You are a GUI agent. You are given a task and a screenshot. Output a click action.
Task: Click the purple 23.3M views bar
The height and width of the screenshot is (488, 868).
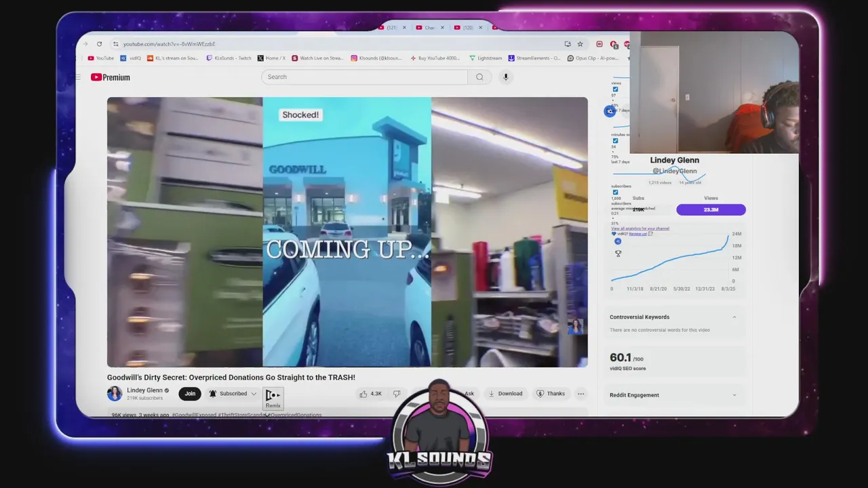click(x=711, y=210)
